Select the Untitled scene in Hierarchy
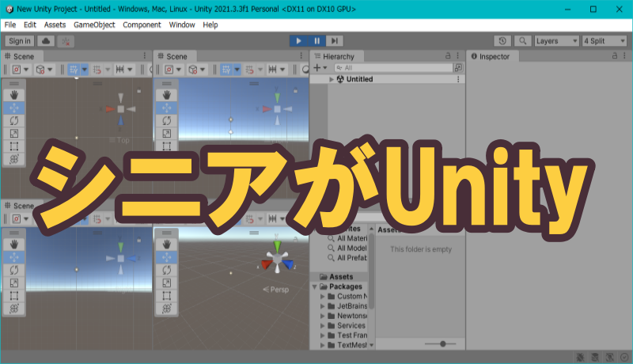The image size is (633, 364). pos(359,79)
